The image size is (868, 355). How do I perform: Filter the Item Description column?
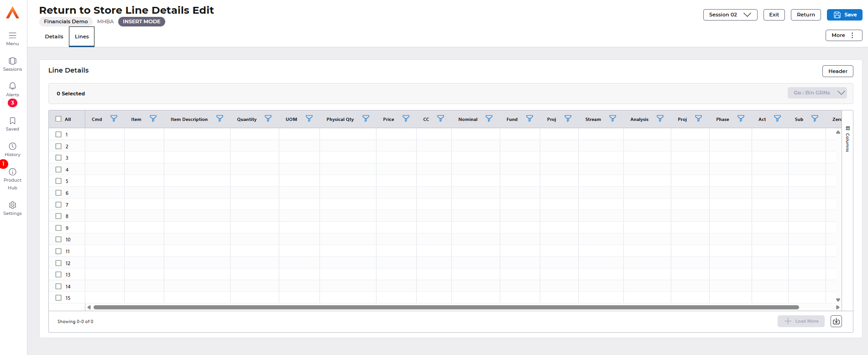[x=220, y=119]
